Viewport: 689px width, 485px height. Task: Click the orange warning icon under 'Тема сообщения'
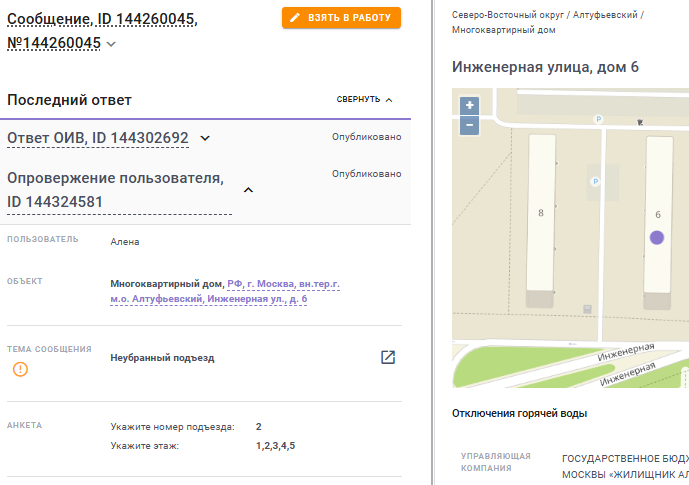tap(20, 369)
